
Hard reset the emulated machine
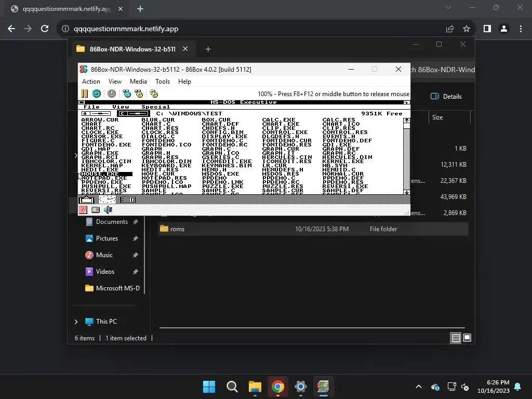point(97,94)
